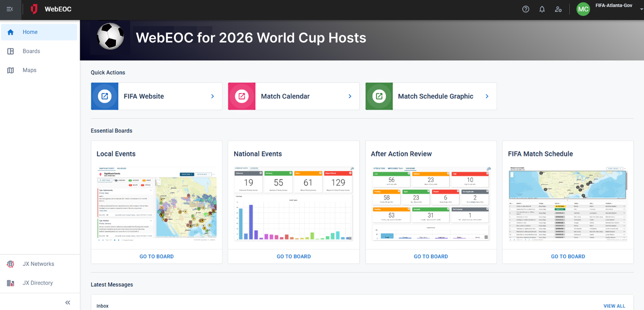This screenshot has width=644, height=310.
Task: Open JX Networks from the sidebar
Action: click(39, 264)
